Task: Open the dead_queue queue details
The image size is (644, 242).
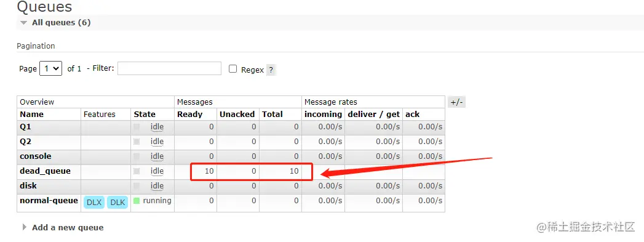Action: [x=45, y=171]
